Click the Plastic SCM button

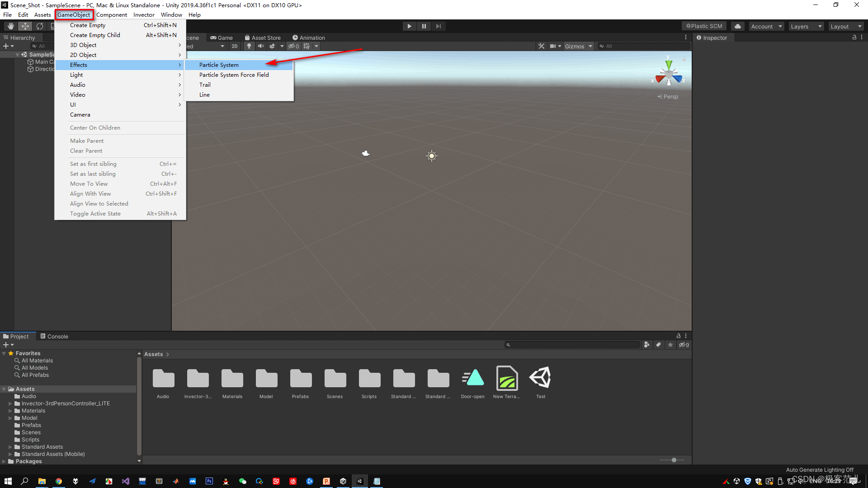[704, 26]
